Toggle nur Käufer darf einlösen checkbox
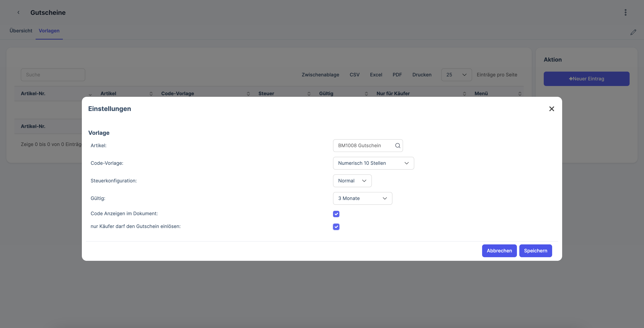The image size is (644, 328). coord(336,227)
